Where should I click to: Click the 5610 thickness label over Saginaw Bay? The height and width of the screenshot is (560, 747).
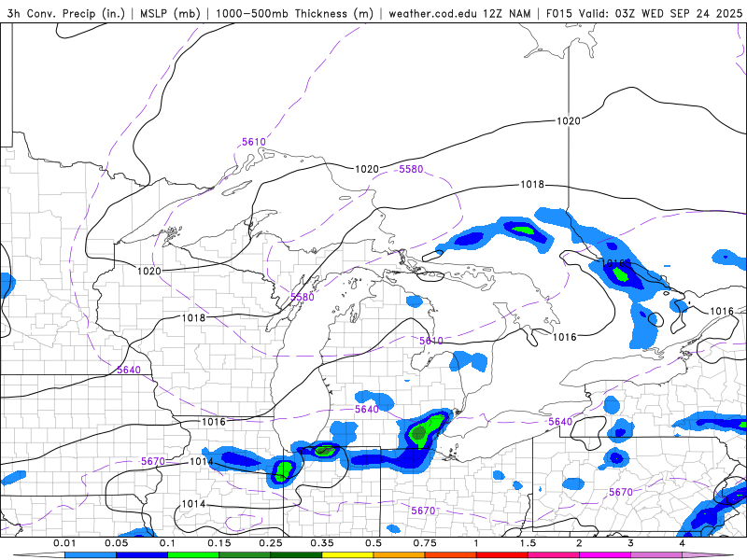(431, 341)
